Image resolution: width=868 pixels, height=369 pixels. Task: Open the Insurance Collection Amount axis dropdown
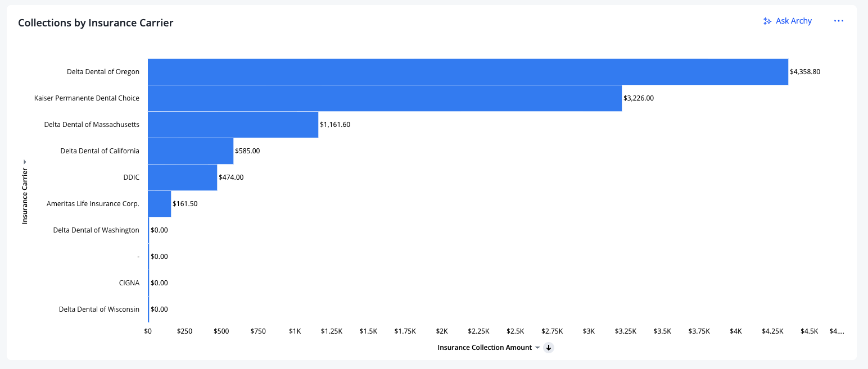[x=537, y=348]
